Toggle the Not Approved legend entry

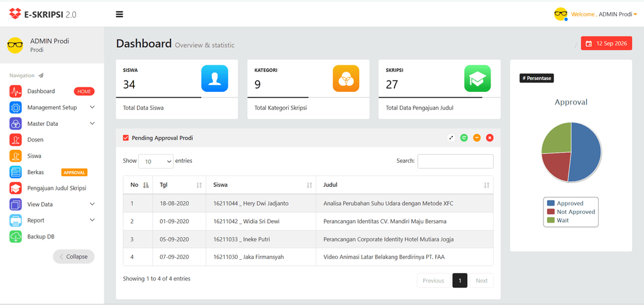click(571, 212)
